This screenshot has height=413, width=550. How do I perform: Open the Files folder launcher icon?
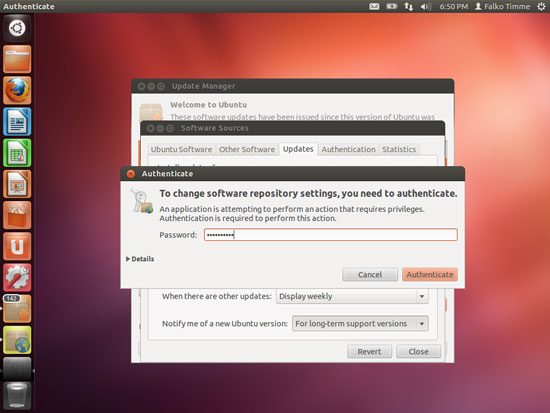(17, 59)
